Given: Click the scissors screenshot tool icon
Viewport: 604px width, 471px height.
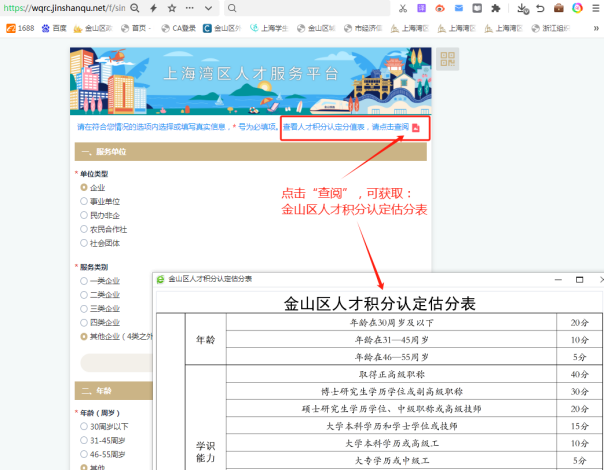Looking at the screenshot, I should pos(402,8).
